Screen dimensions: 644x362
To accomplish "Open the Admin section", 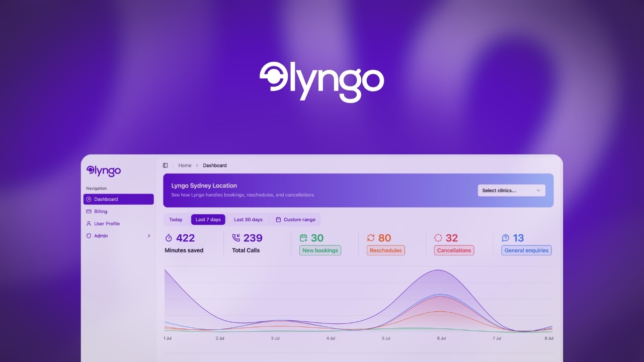I will click(x=119, y=236).
